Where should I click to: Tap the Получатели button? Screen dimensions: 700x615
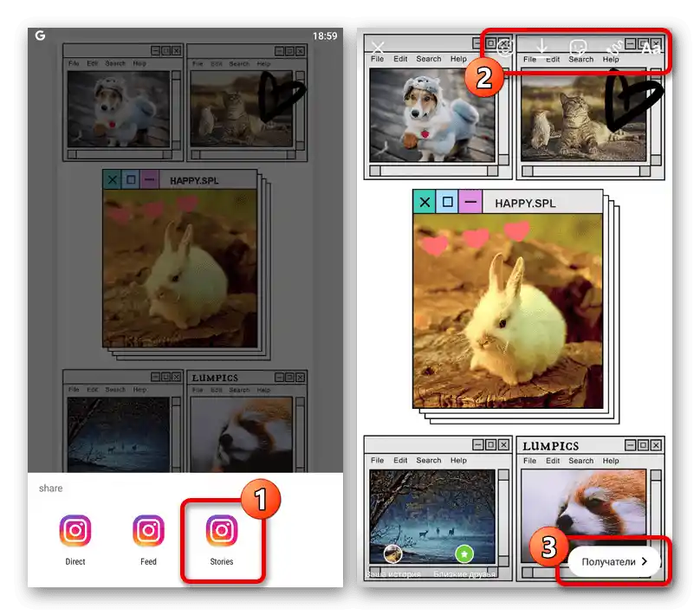(x=614, y=561)
